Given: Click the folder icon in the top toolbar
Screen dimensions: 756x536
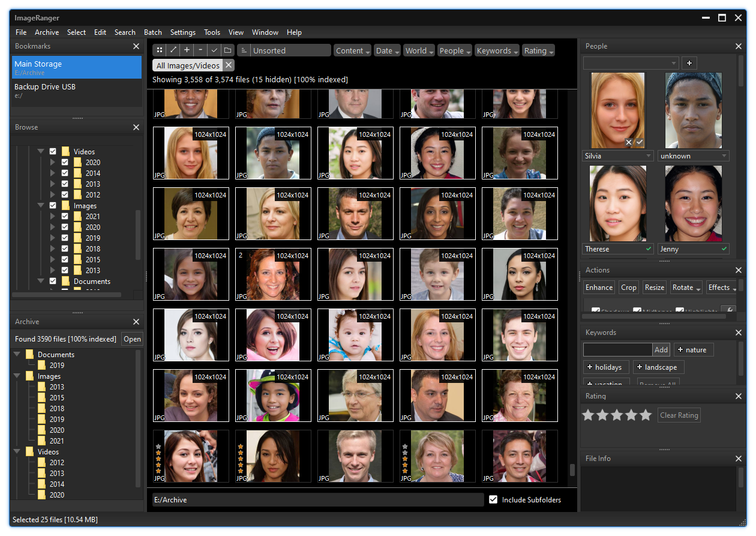Looking at the screenshot, I should pos(227,50).
